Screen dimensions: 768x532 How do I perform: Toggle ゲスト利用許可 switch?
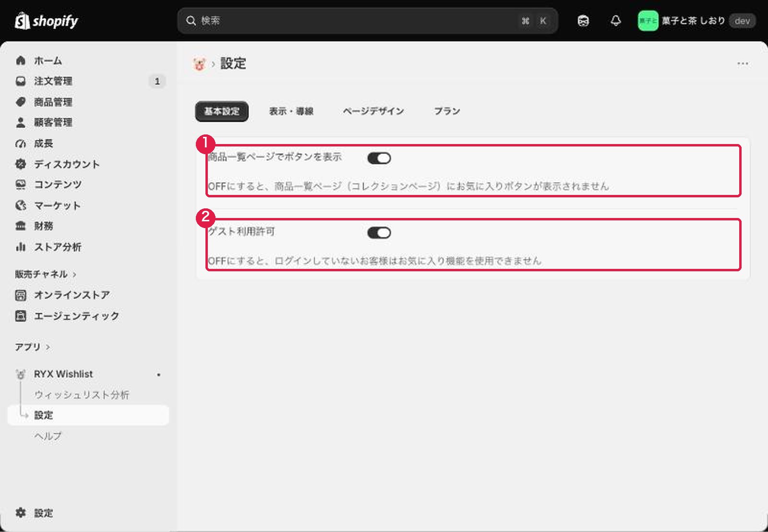point(379,233)
